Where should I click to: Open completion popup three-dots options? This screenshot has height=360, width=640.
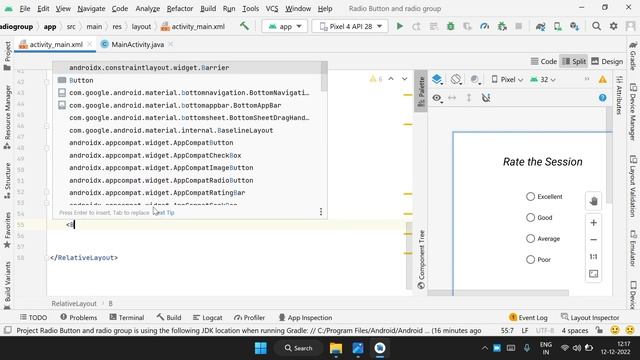(321, 211)
